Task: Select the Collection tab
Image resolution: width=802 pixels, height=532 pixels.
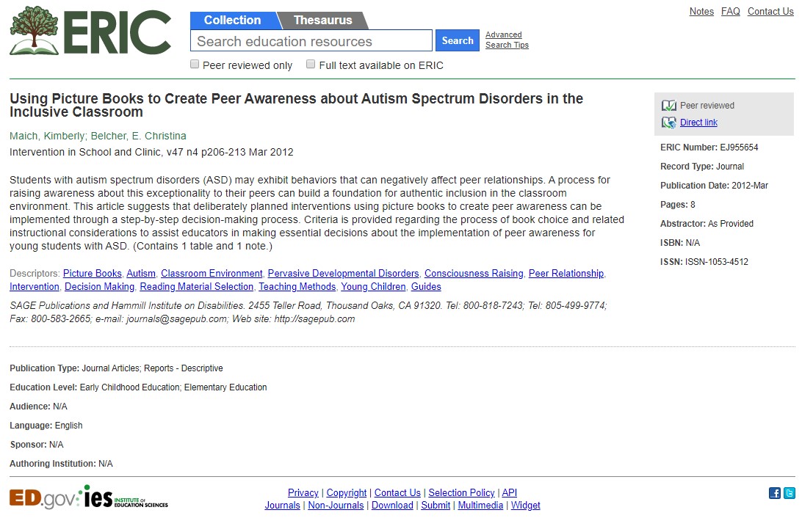Action: click(233, 21)
